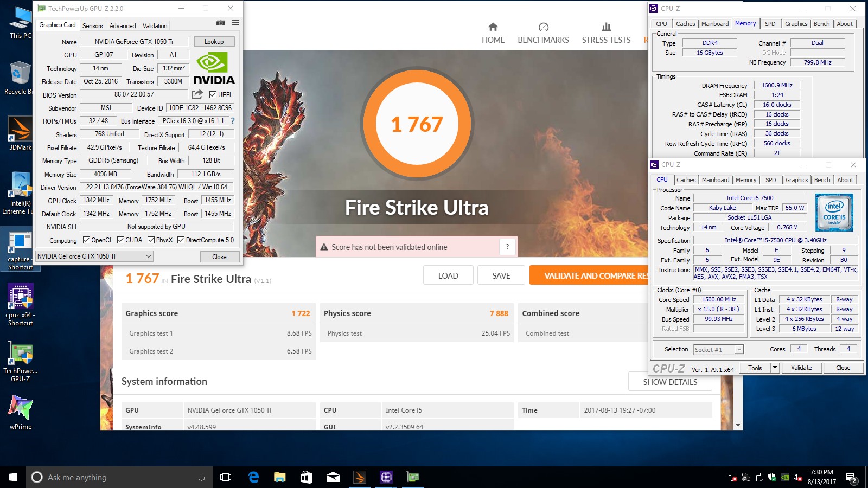868x488 pixels.
Task: Select the Bench tab in lower CPU-Z window
Action: (822, 180)
